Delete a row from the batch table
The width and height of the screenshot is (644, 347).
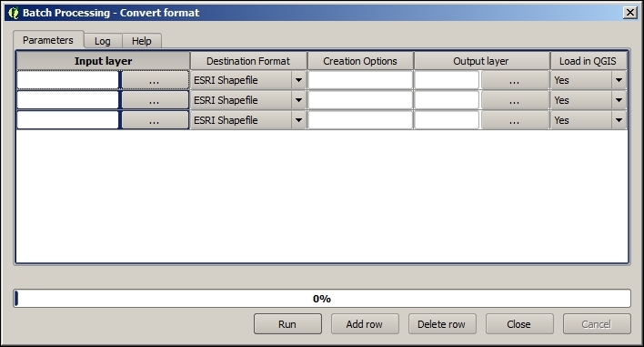442,324
